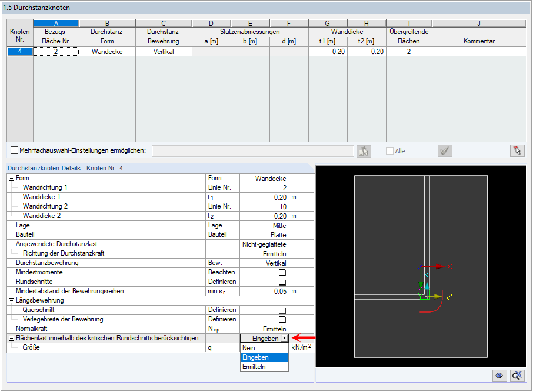The width and height of the screenshot is (533, 392).
Task: Click the Lage value Mitte
Action: pyautogui.click(x=265, y=226)
